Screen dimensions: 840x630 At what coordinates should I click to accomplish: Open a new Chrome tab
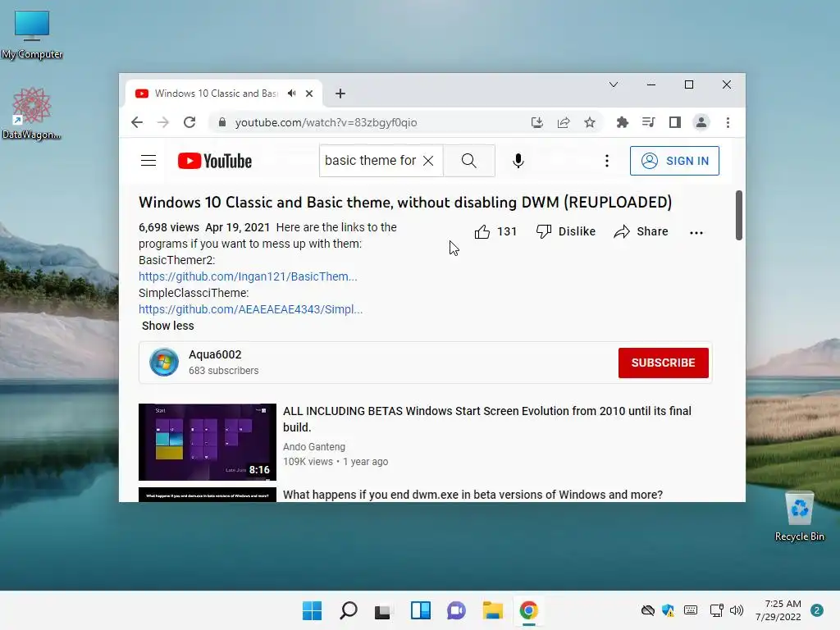point(340,94)
